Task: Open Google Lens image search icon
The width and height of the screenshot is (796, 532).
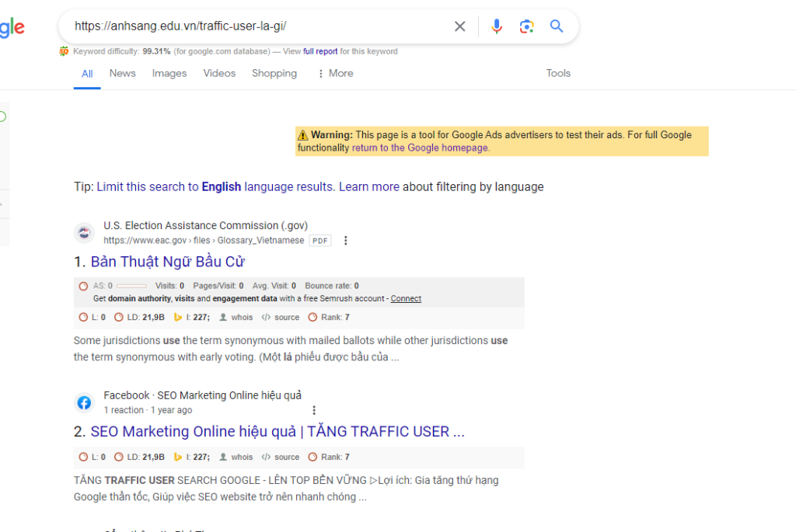Action: click(526, 26)
